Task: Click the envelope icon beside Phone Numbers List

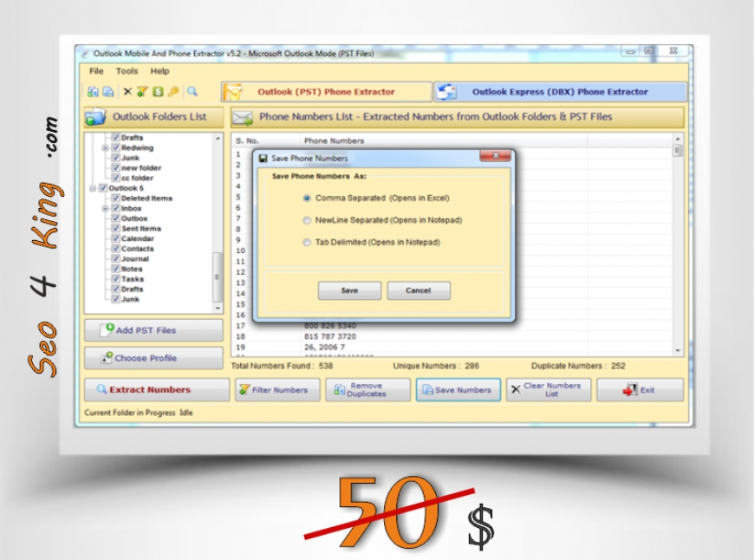Action: pos(243,117)
